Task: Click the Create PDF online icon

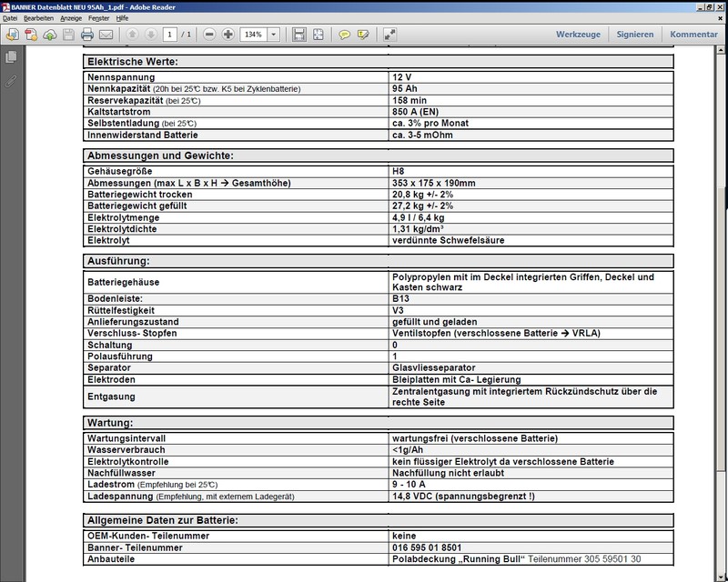Action: (29, 35)
